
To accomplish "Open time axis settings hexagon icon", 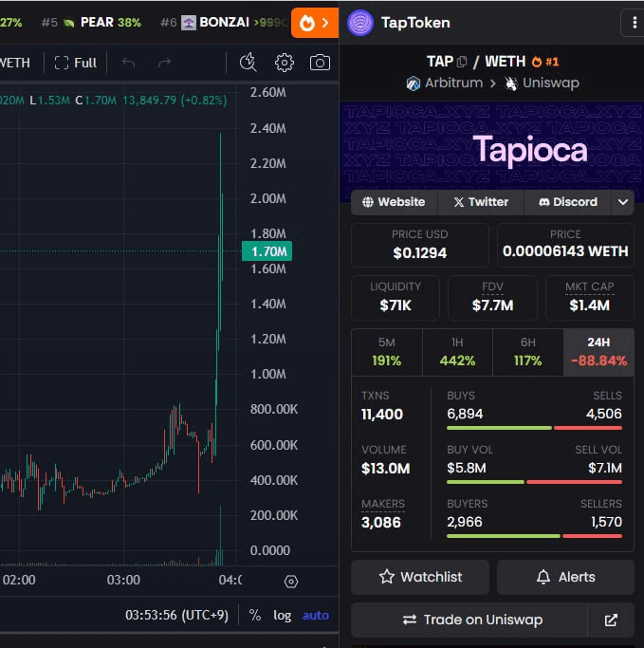I will click(x=291, y=582).
